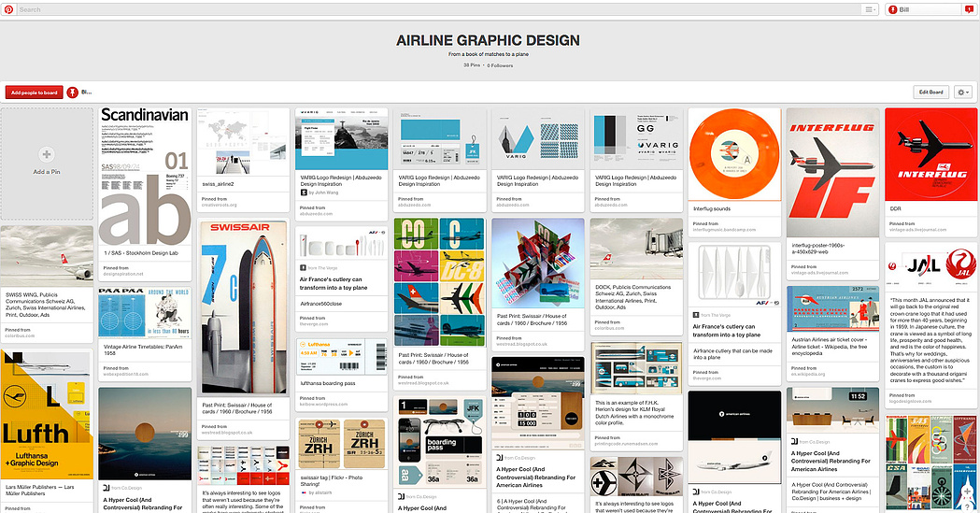Visit interflugmusic.bandcamp.com source link
This screenshot has width=980, height=513.
(x=724, y=229)
